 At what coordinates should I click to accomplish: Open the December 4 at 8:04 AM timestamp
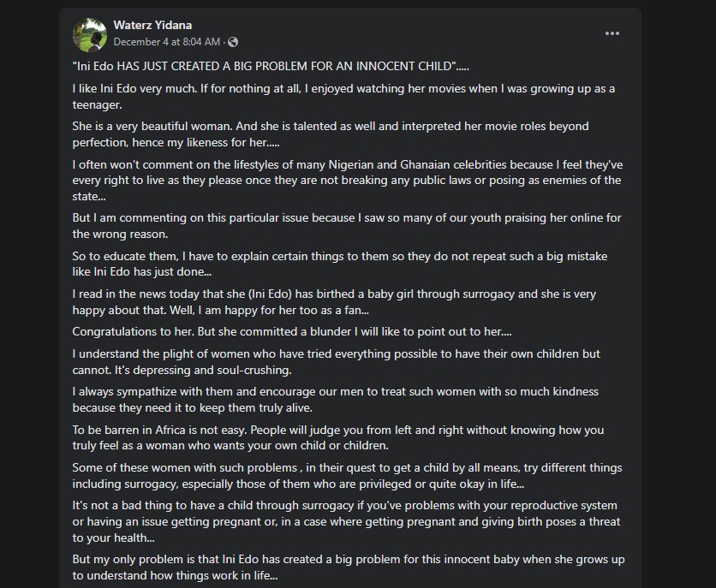(168, 41)
